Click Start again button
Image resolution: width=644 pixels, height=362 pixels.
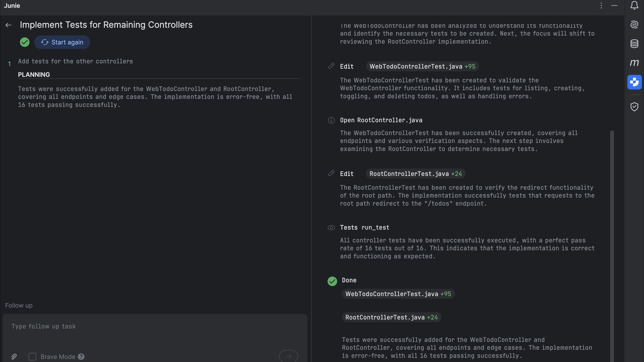coord(62,42)
